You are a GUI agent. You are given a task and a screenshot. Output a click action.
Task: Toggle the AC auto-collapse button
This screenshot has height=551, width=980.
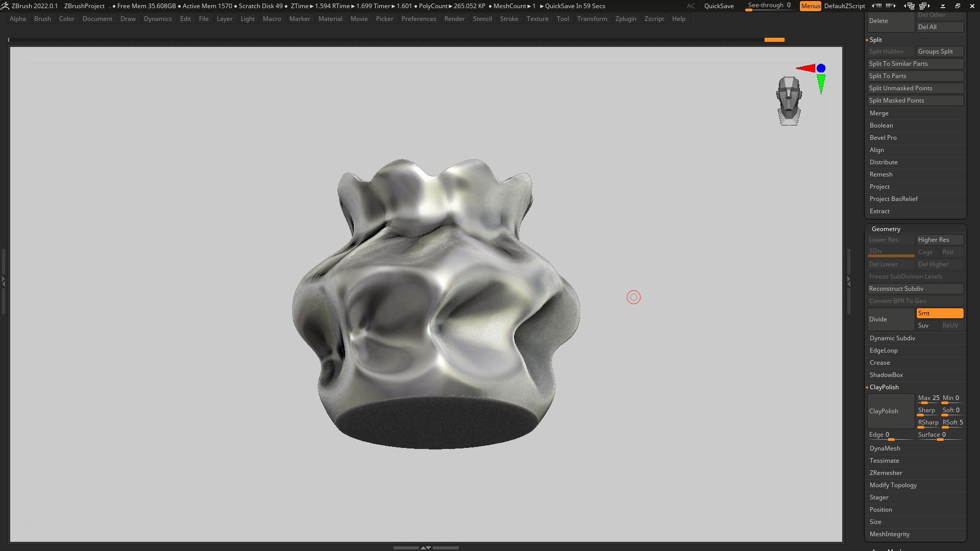pos(691,6)
